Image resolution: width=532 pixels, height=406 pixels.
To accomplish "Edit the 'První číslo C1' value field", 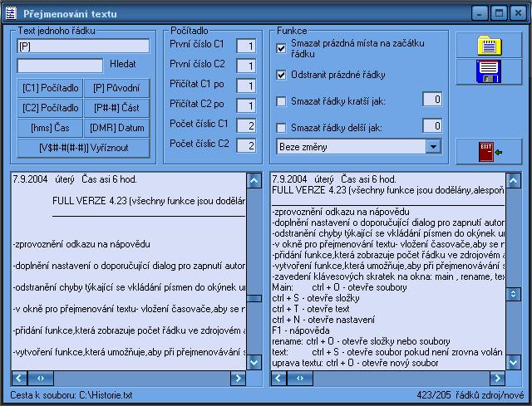I will click(x=246, y=46).
